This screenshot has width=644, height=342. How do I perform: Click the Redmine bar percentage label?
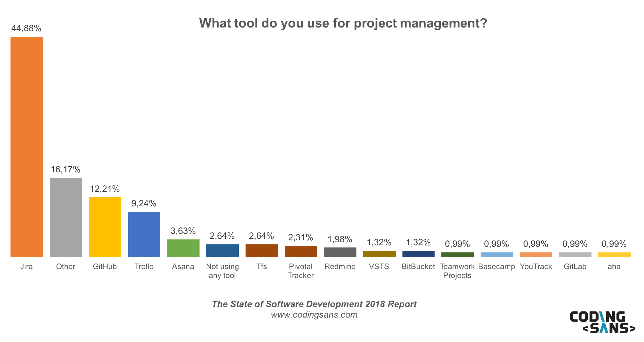click(341, 239)
